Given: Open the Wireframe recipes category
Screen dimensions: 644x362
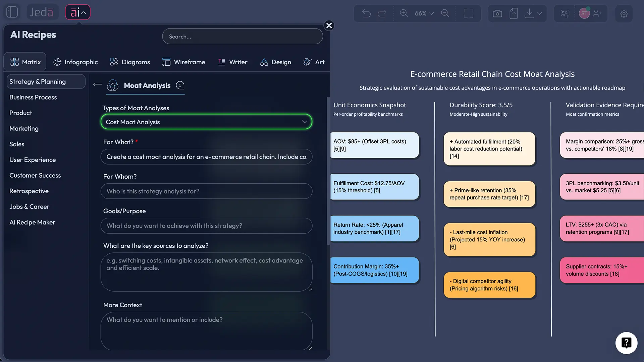Looking at the screenshot, I should (x=184, y=62).
